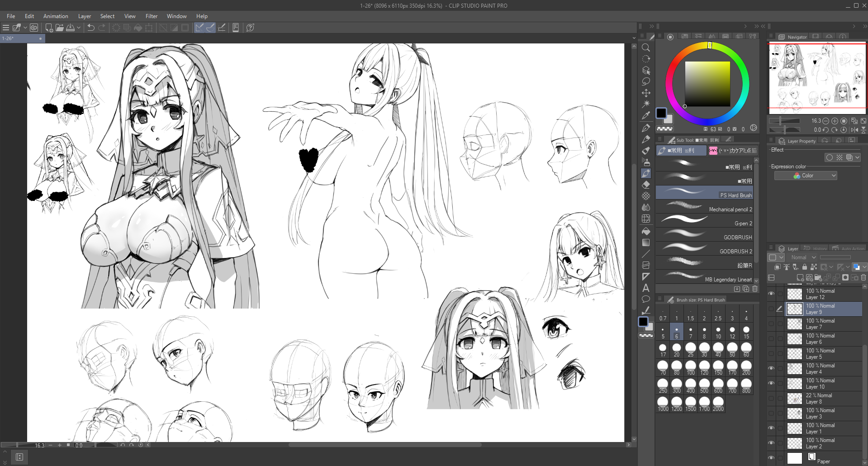
Task: Open Clip Studio launcher swirl icon
Action: (34, 28)
